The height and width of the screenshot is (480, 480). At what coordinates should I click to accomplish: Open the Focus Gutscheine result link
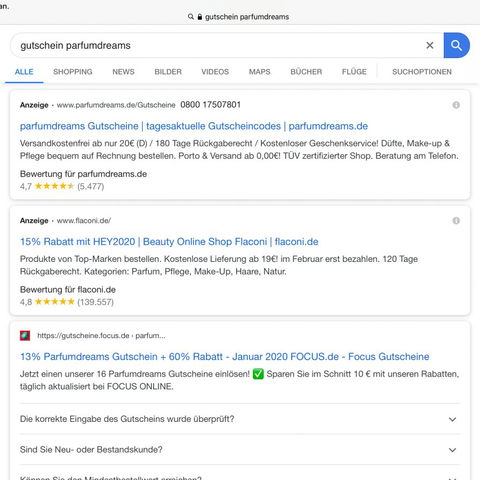click(225, 357)
